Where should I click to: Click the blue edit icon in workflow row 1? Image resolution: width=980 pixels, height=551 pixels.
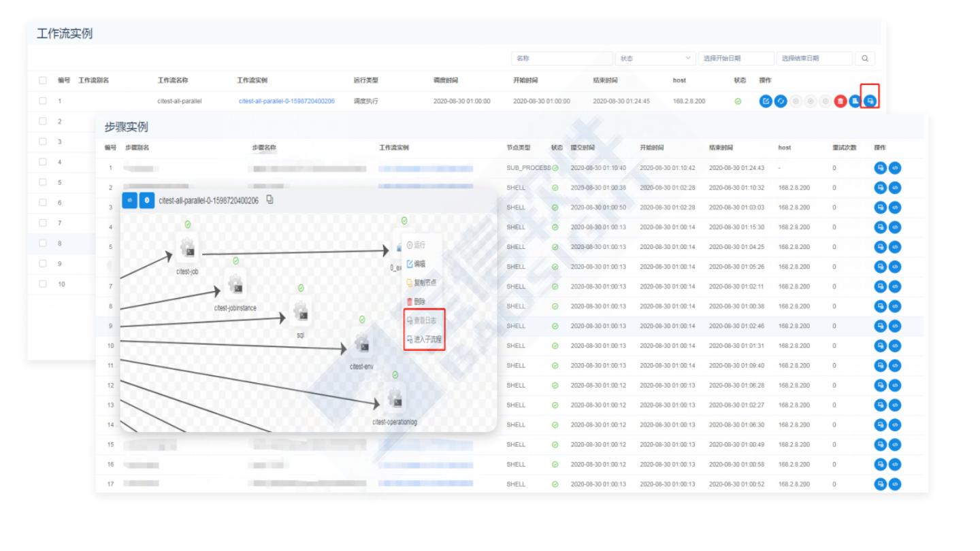click(766, 101)
